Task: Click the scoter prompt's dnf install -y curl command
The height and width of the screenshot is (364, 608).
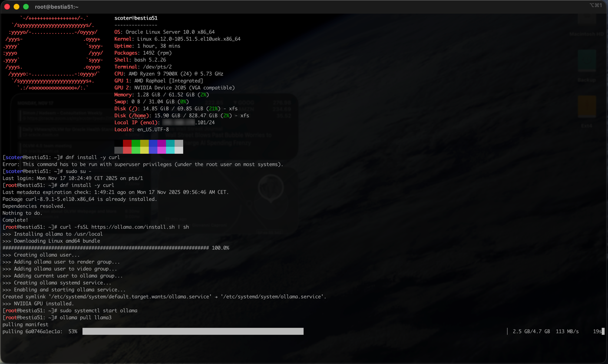Action: [x=93, y=157]
